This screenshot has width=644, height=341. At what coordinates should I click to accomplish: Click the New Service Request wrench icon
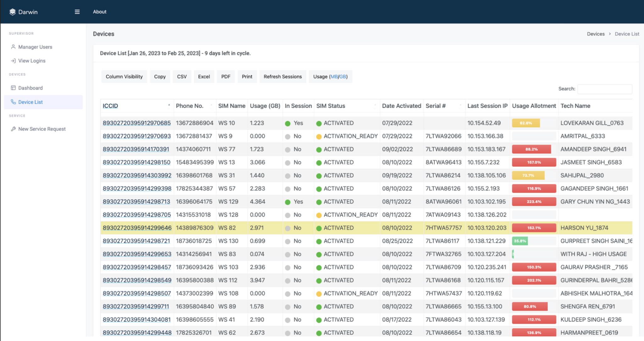click(13, 129)
